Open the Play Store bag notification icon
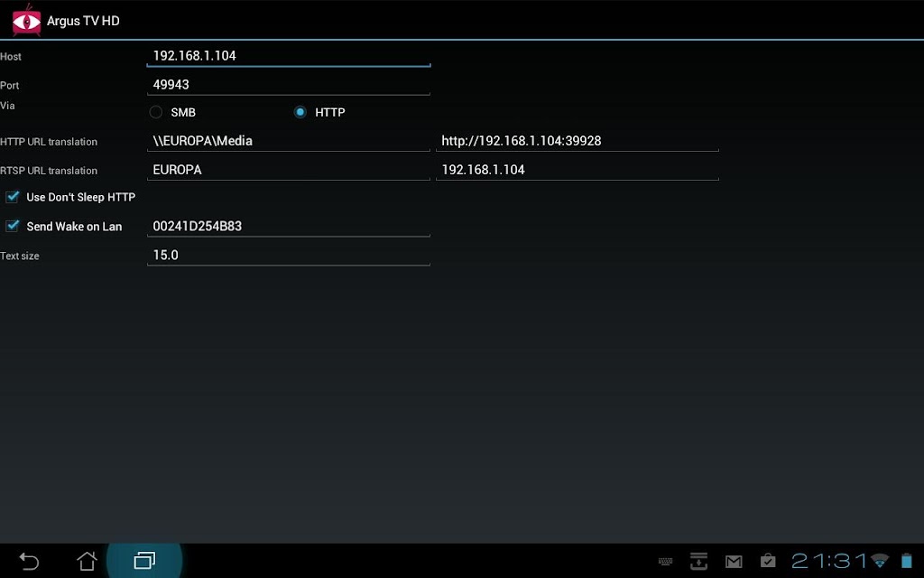This screenshot has height=578, width=924. [768, 560]
